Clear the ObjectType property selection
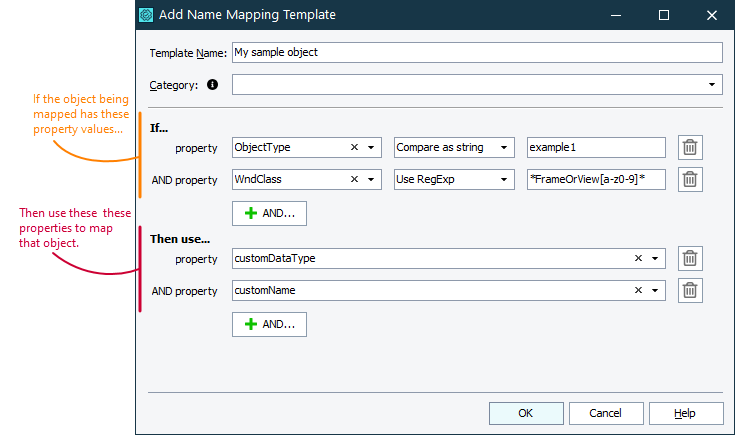 (354, 148)
